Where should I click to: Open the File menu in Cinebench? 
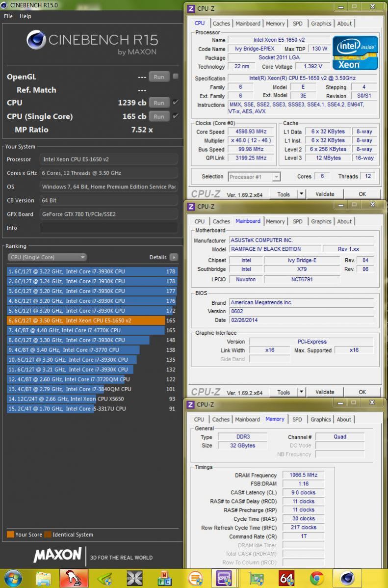(x=8, y=16)
